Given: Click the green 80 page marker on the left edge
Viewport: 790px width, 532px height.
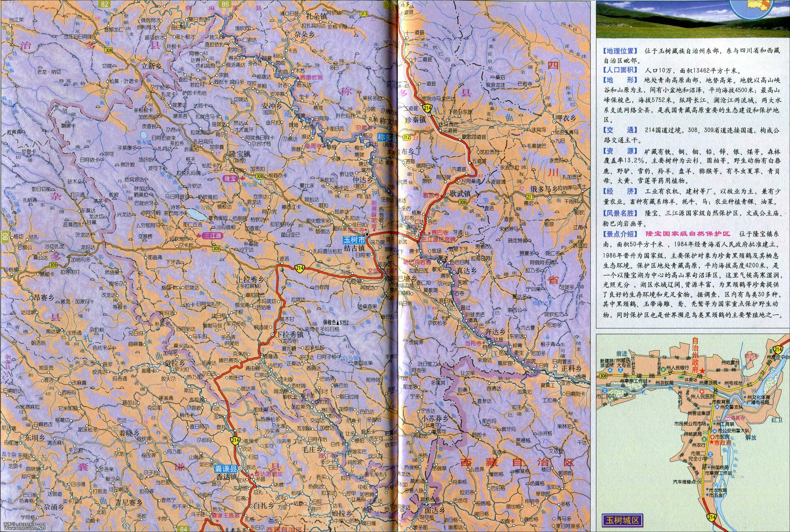Looking at the screenshot, I should [x=5, y=236].
